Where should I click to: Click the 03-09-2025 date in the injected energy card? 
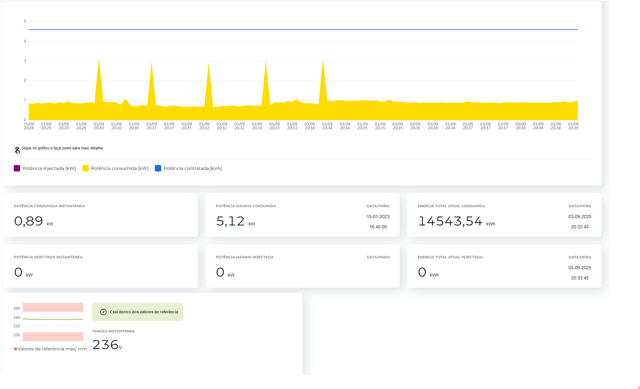click(580, 268)
